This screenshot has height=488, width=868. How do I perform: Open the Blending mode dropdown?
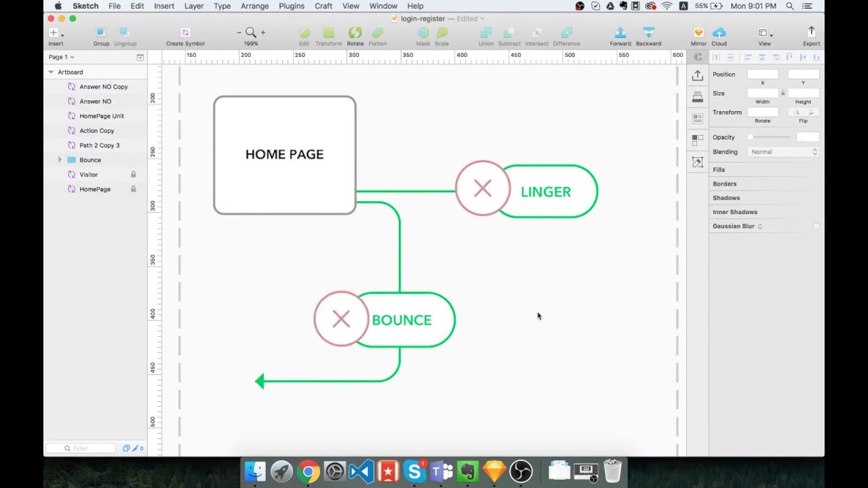[783, 152]
